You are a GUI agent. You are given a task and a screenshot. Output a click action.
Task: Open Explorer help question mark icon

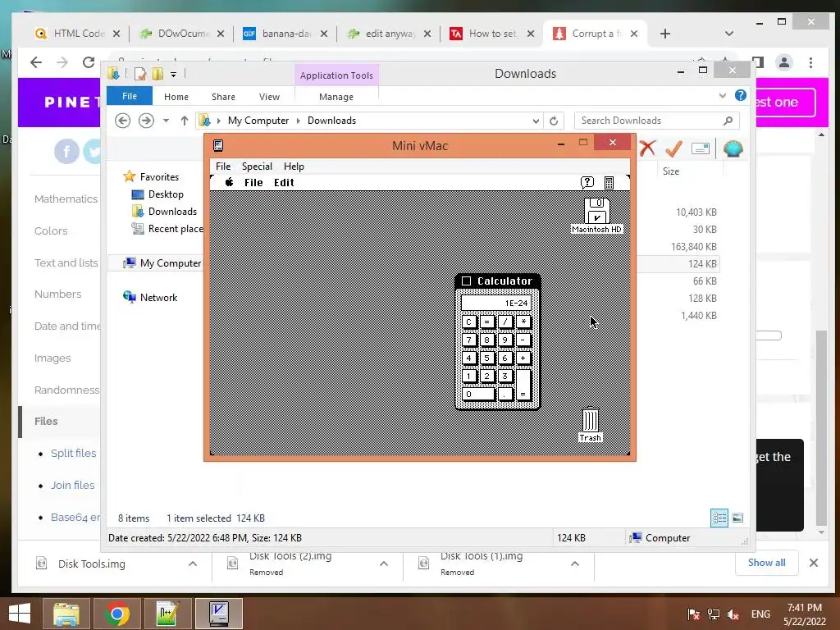[x=741, y=95]
